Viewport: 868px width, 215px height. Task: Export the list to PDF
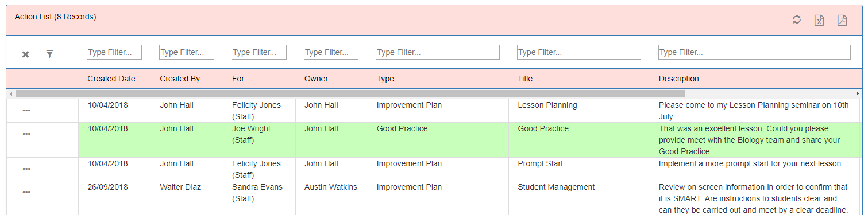842,20
